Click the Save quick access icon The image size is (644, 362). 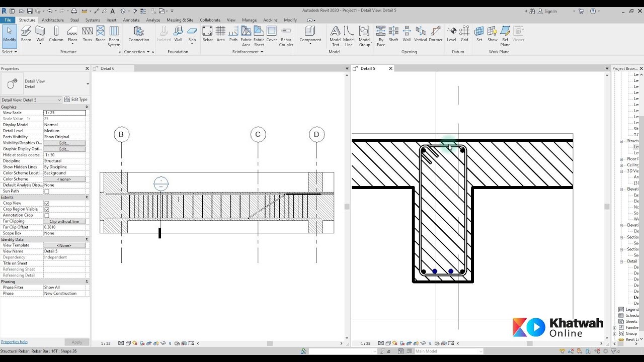(x=30, y=11)
